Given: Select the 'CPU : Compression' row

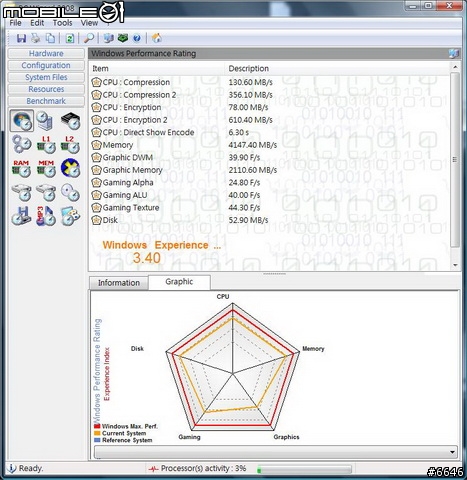Looking at the screenshot, I should point(270,82).
